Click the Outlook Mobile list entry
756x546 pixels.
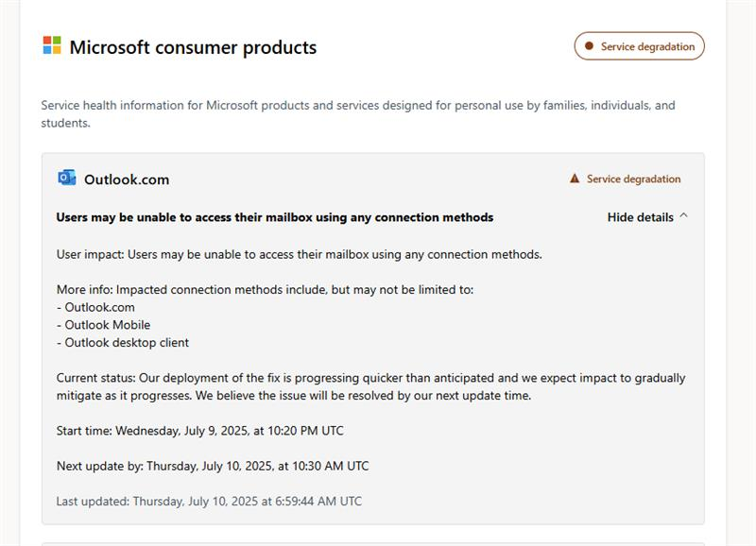click(x=106, y=325)
